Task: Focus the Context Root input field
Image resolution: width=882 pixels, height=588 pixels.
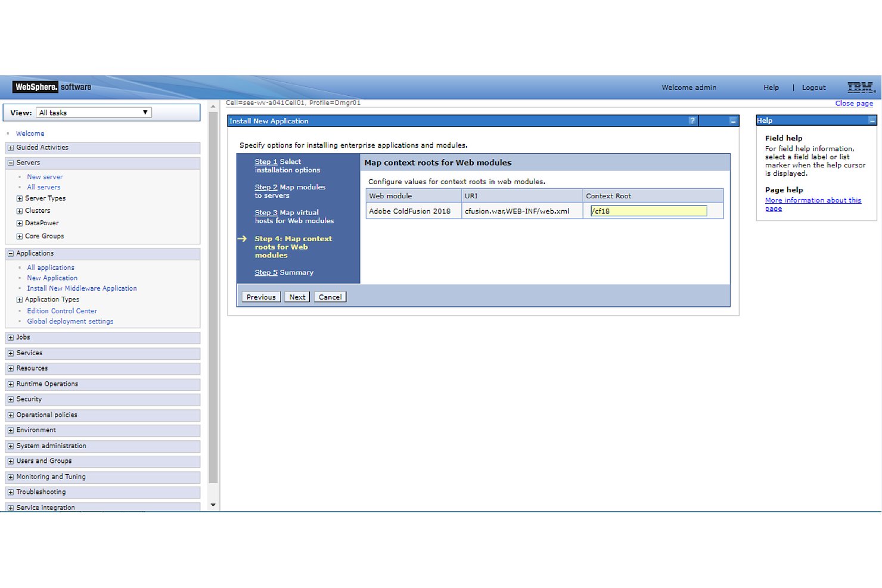Action: point(648,211)
